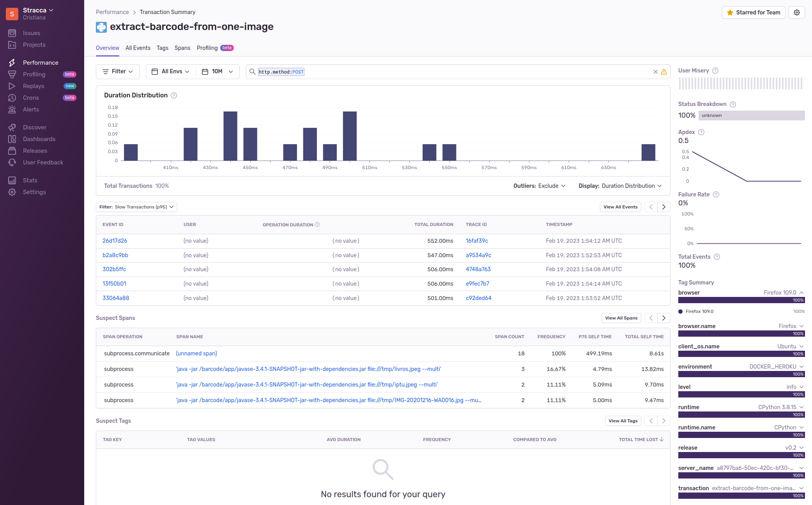Click the Firefox 109.0 browser tag bar
Viewport: 812px width, 505px height.
click(x=741, y=300)
